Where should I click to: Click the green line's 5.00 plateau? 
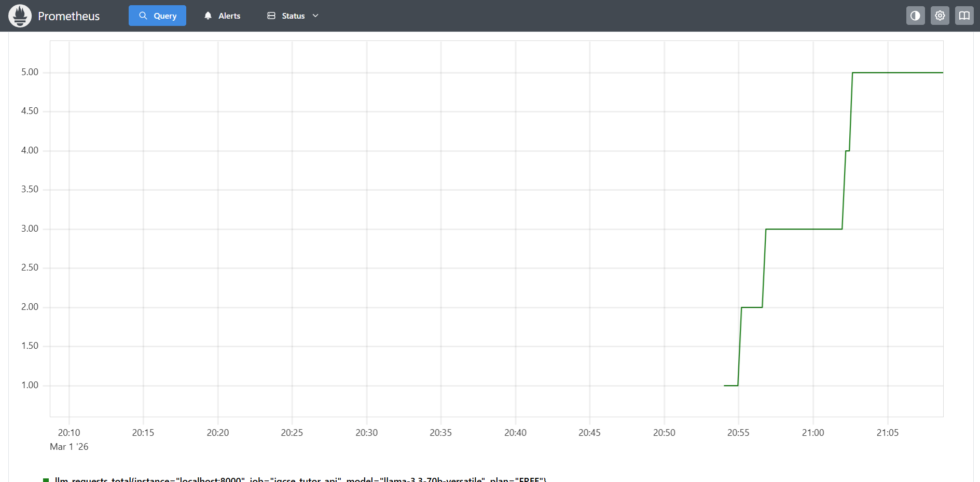(x=898, y=73)
